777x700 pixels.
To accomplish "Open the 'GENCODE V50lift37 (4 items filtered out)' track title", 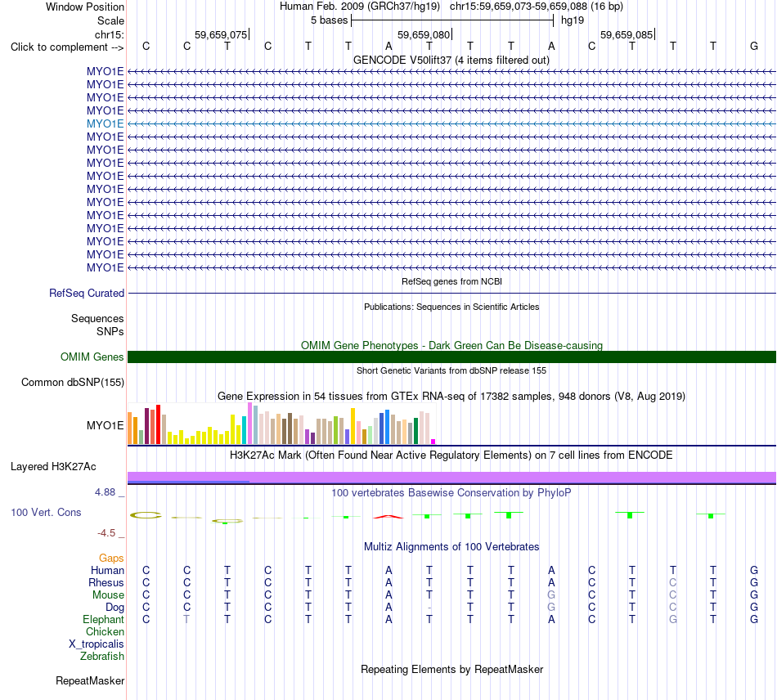I will tap(451, 61).
